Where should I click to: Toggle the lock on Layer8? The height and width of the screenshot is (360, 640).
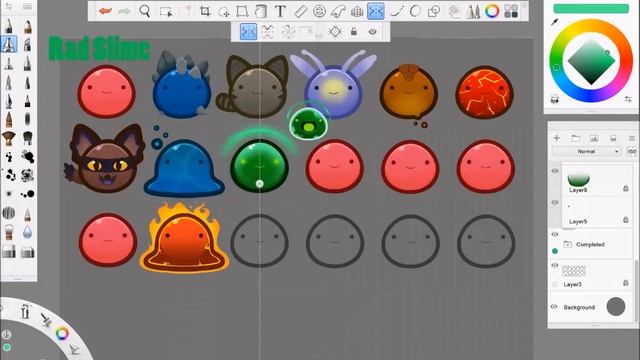pyautogui.click(x=626, y=188)
